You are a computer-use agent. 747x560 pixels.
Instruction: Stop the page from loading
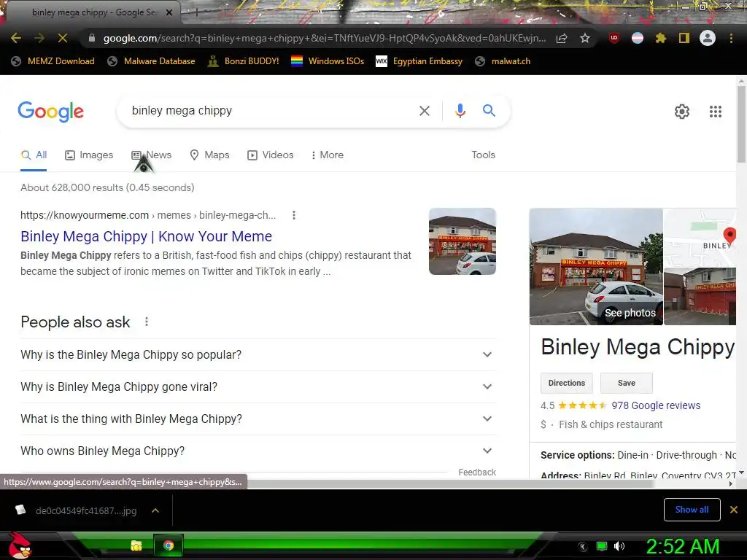63,38
